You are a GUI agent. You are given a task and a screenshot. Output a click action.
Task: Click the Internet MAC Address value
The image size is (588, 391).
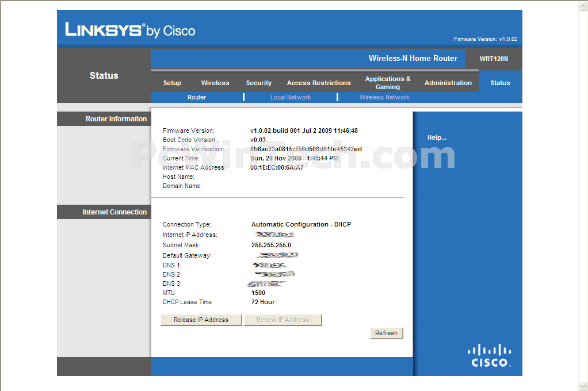click(277, 167)
